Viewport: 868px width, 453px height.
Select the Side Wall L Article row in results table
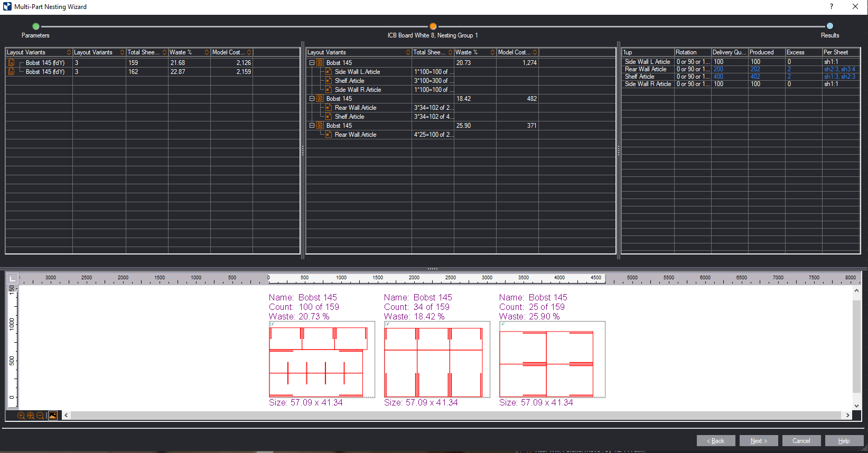click(741, 62)
